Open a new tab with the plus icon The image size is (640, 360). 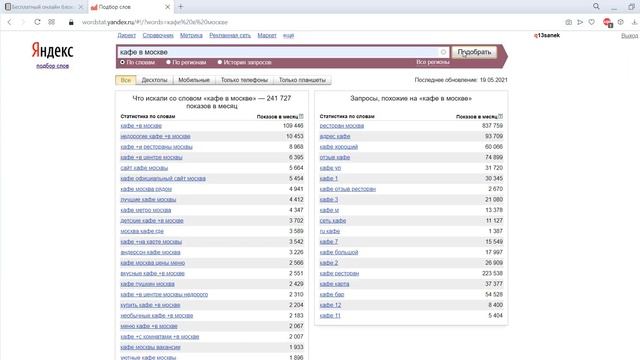180,7
